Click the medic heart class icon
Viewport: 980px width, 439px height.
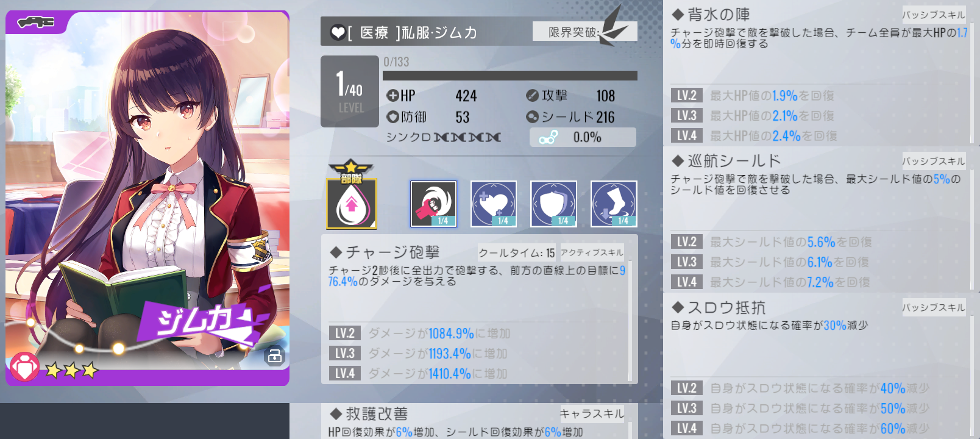pyautogui.click(x=338, y=32)
